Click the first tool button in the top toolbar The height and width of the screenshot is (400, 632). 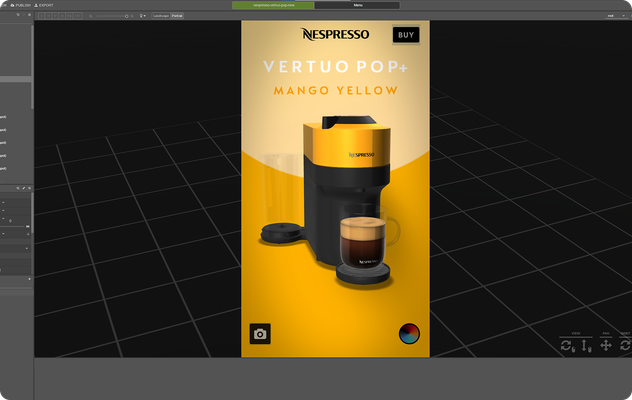[x=42, y=16]
